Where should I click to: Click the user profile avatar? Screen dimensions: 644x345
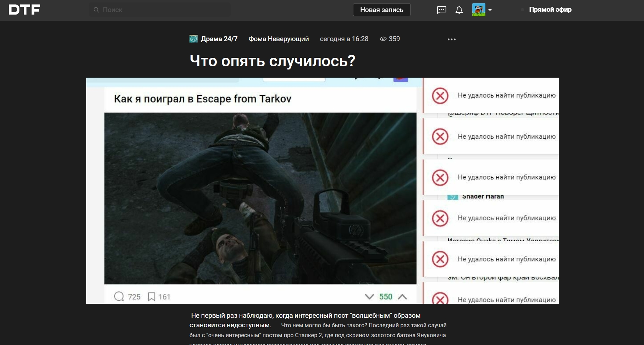tap(479, 10)
